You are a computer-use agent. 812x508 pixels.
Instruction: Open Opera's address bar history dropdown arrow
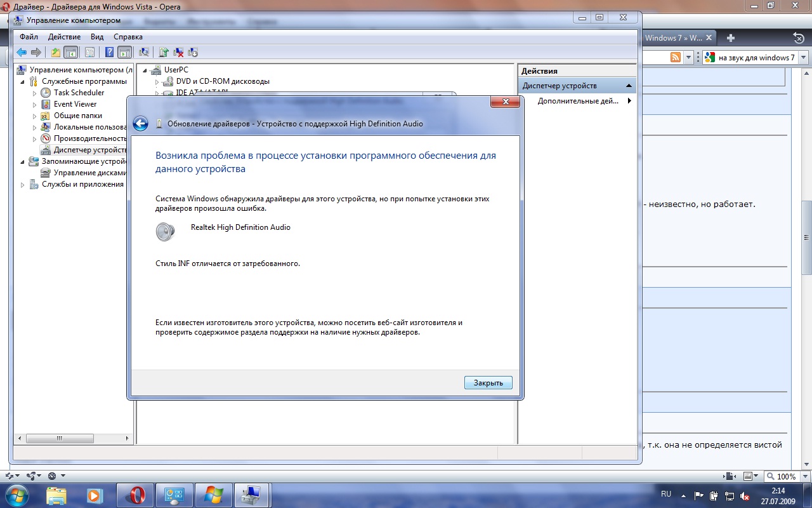[689, 58]
